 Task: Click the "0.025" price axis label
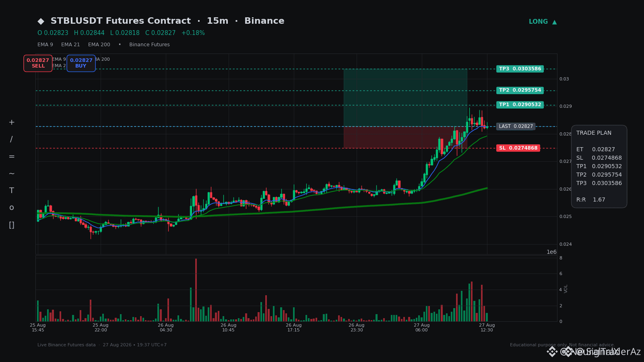coord(566,217)
